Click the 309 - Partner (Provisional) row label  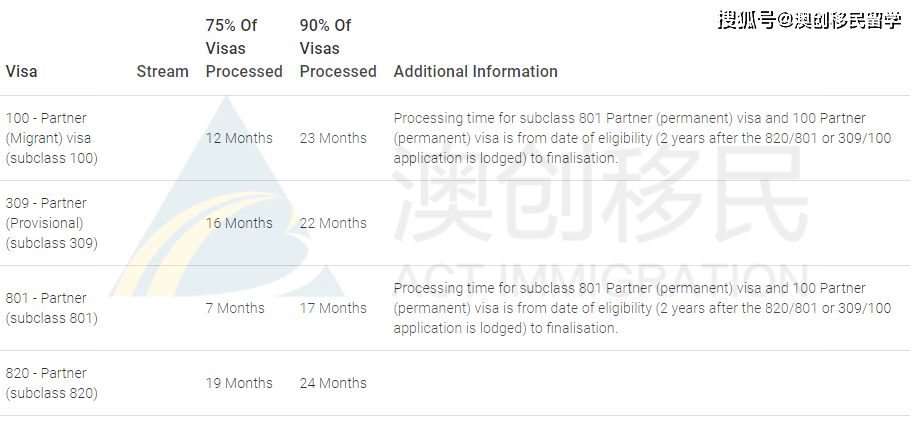click(52, 223)
